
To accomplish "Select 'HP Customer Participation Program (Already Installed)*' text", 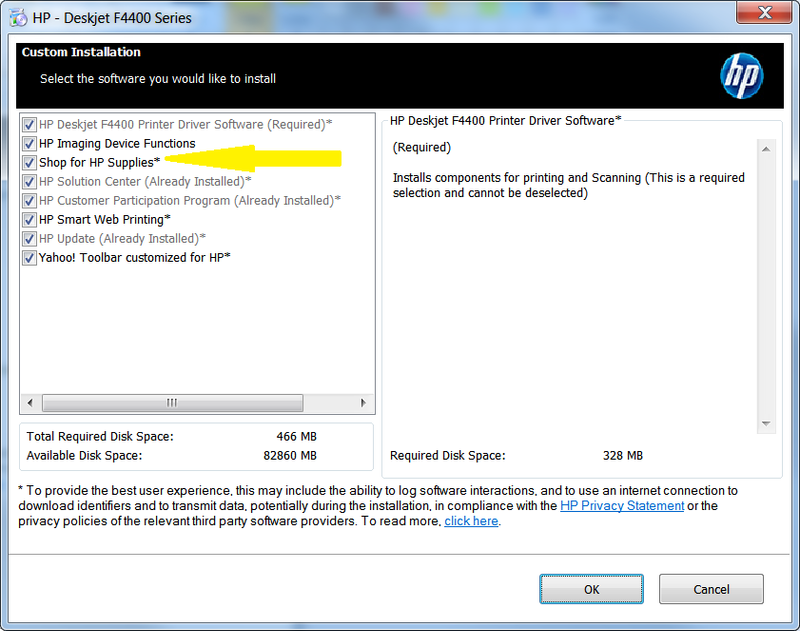I will click(190, 200).
